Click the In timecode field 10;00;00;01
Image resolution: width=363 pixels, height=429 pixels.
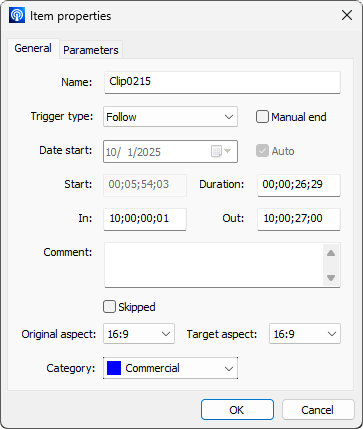click(x=145, y=219)
